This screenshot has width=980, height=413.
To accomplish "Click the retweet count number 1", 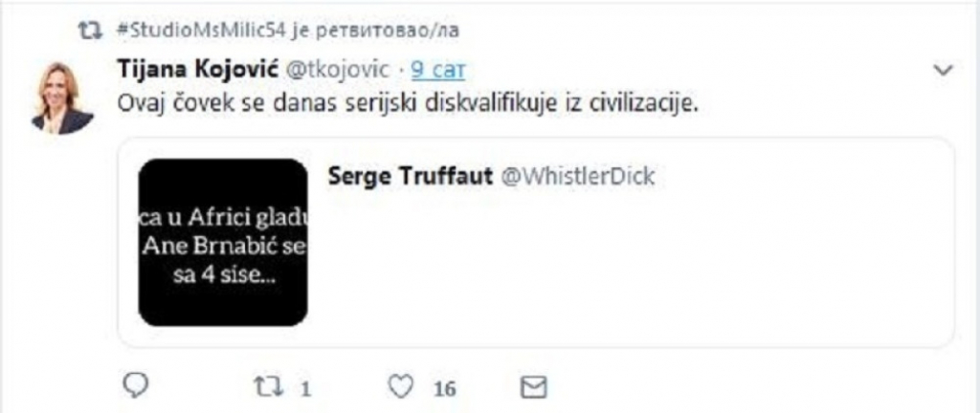I will click(305, 390).
